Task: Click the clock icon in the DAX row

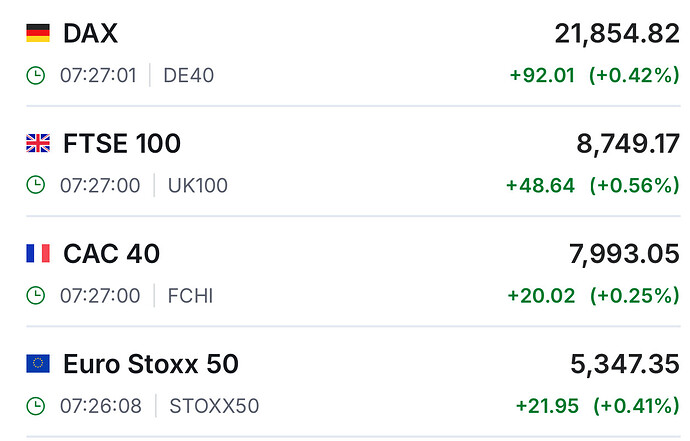Action: [x=36, y=76]
